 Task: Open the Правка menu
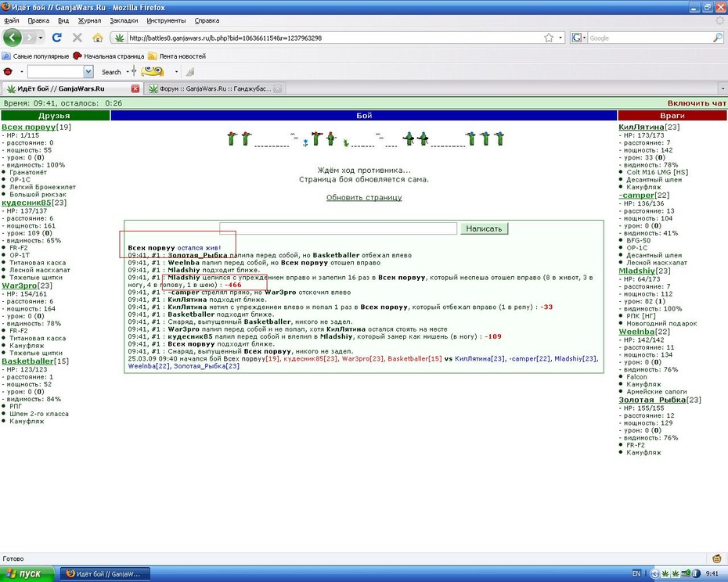coord(38,20)
